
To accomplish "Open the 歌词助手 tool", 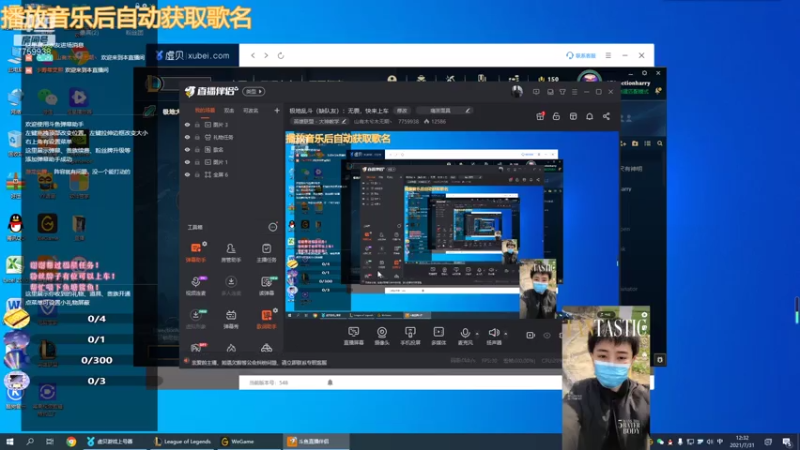I will 266,319.
